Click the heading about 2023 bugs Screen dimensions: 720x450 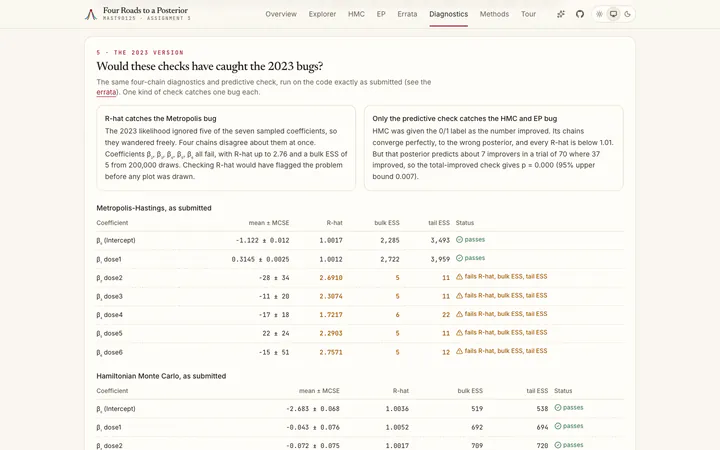tap(210, 66)
